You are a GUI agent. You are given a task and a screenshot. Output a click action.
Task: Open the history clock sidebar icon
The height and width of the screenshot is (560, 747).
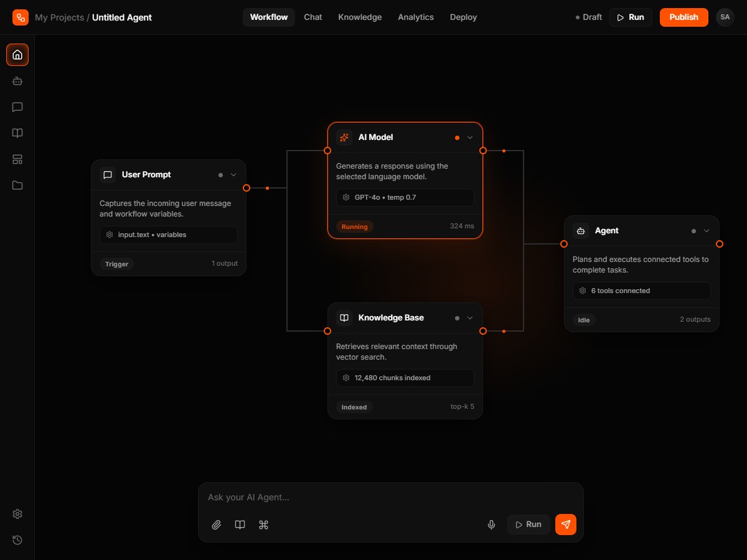(17, 540)
